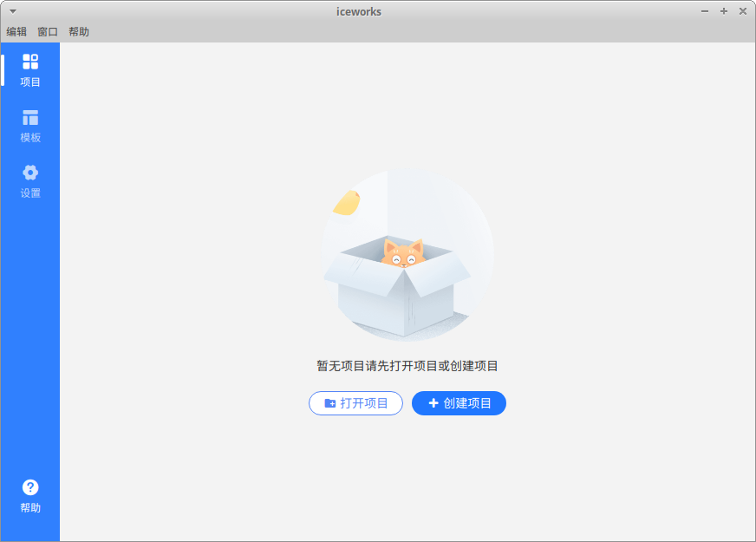The height and width of the screenshot is (542, 756).
Task: Open the 帮助 menu in the menu bar
Action: tap(80, 31)
